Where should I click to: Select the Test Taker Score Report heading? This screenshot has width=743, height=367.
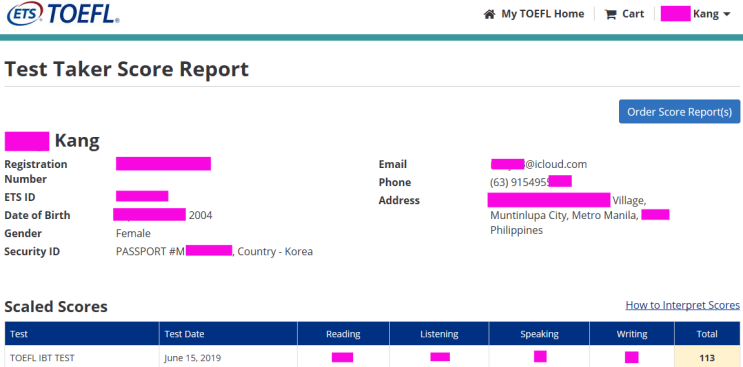pyautogui.click(x=127, y=70)
